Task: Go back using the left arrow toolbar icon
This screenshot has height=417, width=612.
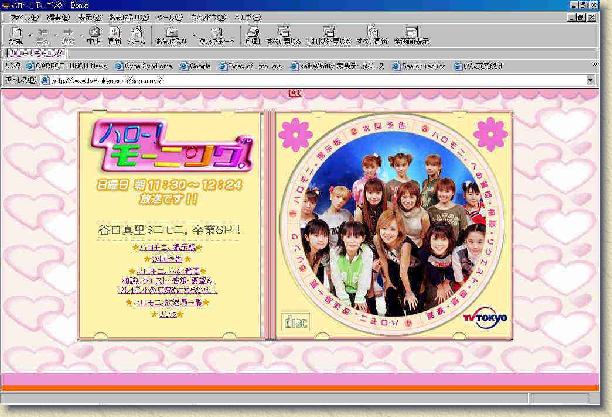Action: point(43,34)
